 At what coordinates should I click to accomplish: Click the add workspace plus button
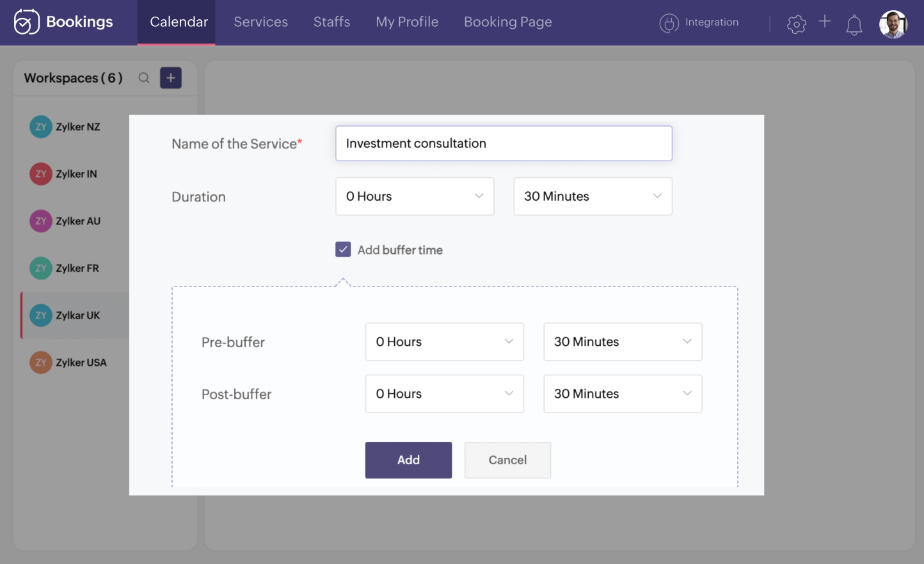[170, 77]
